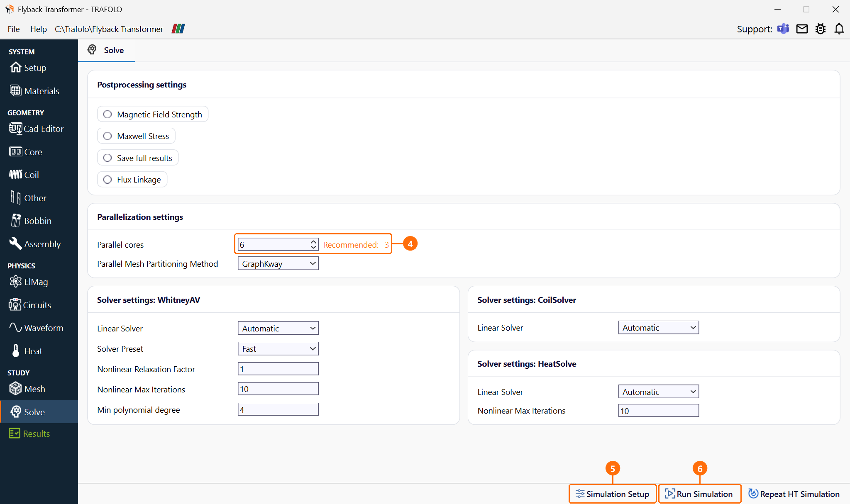Click the bug report icon
This screenshot has width=850, height=504.
pos(821,29)
